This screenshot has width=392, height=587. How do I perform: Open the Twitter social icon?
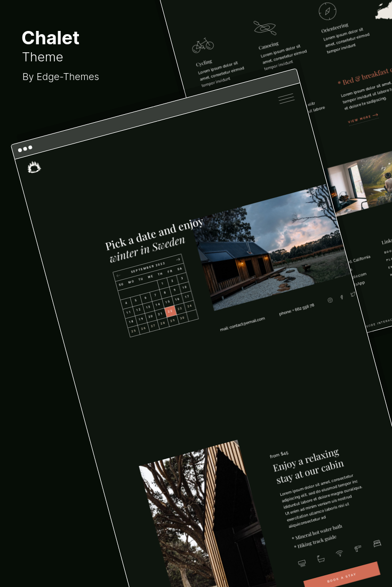(x=353, y=294)
